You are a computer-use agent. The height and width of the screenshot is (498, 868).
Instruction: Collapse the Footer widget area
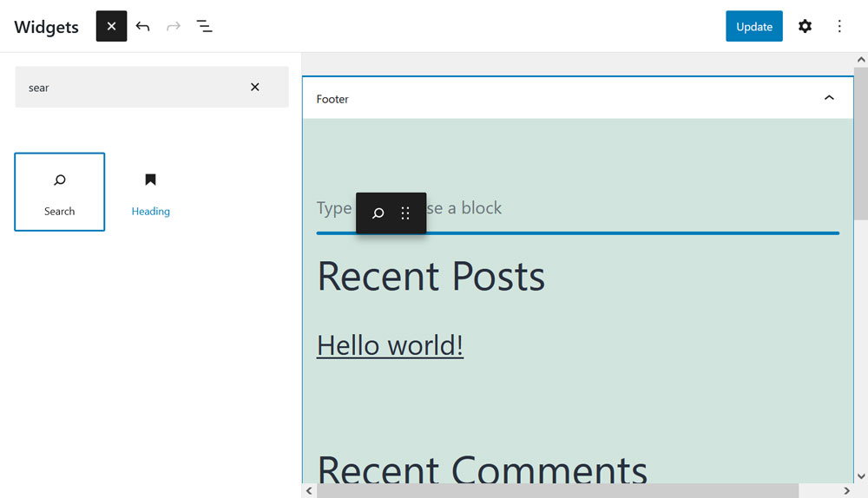point(829,98)
